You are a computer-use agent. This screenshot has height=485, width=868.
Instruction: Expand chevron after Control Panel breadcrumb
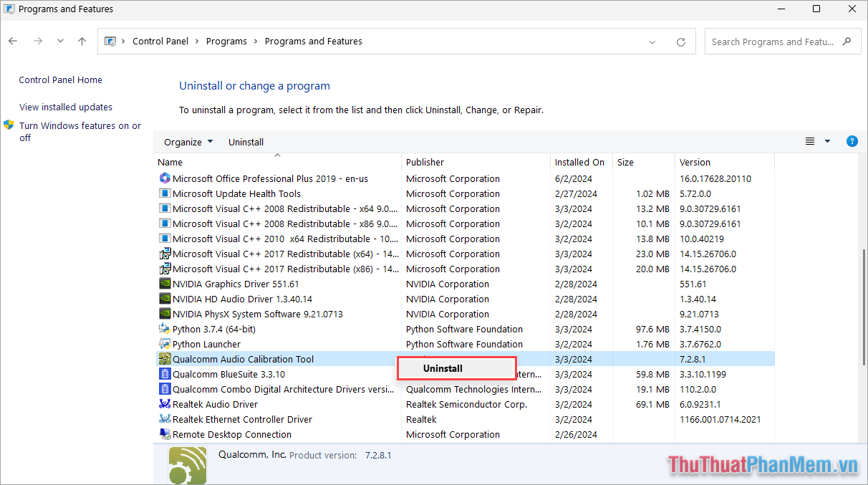click(x=197, y=42)
